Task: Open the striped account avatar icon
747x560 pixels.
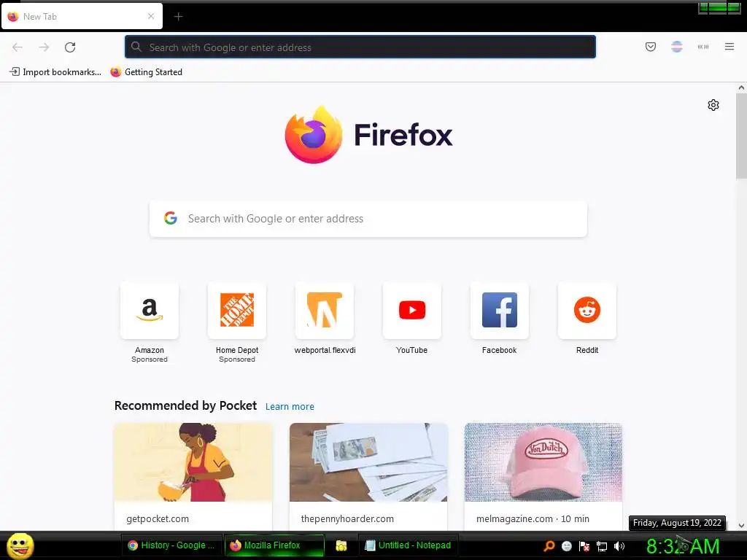Action: (x=676, y=47)
